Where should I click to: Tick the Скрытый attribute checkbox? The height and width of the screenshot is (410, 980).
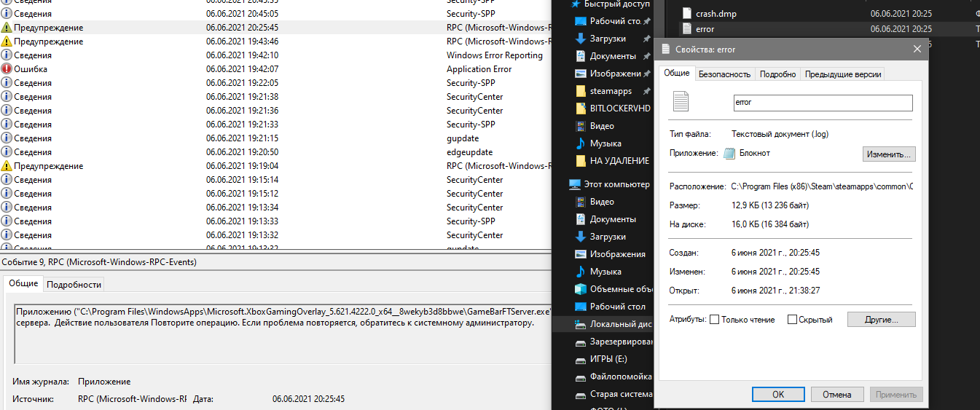pos(792,320)
